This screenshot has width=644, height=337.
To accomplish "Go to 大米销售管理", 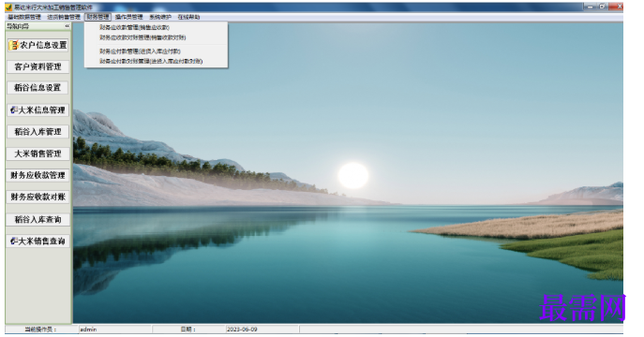I will coord(37,154).
